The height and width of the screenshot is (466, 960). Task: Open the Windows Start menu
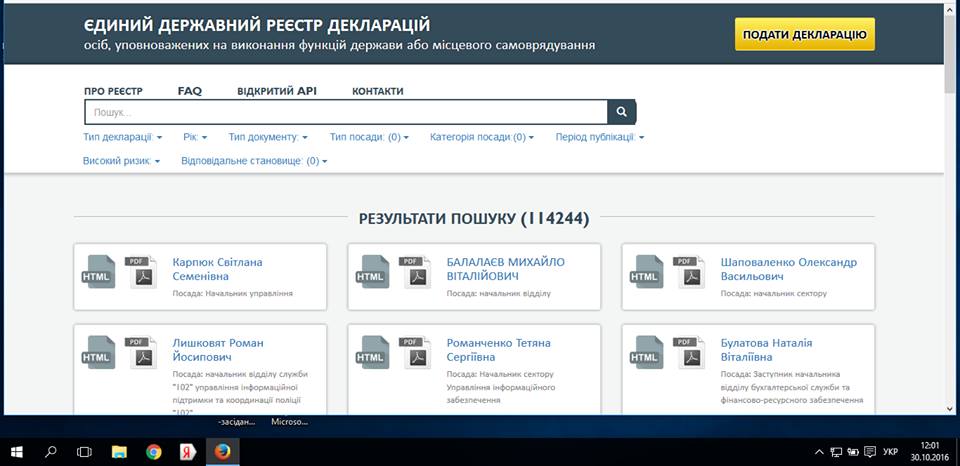pos(17,452)
